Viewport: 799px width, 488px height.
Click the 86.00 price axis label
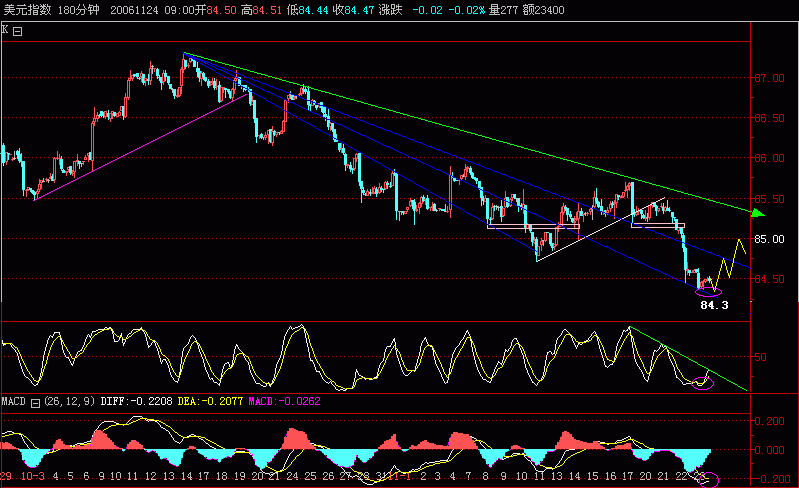[769, 158]
